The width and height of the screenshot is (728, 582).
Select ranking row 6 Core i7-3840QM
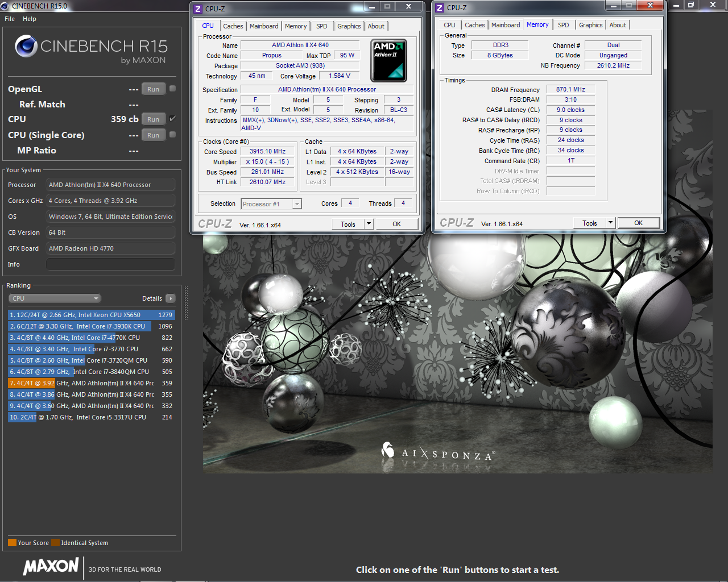tap(91, 372)
